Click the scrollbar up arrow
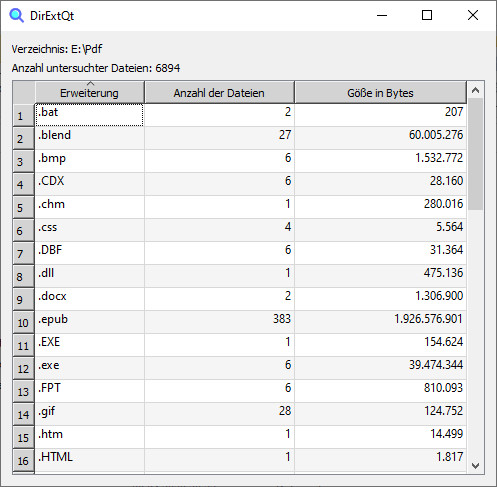Screen dimensions: 497x487 (476, 90)
